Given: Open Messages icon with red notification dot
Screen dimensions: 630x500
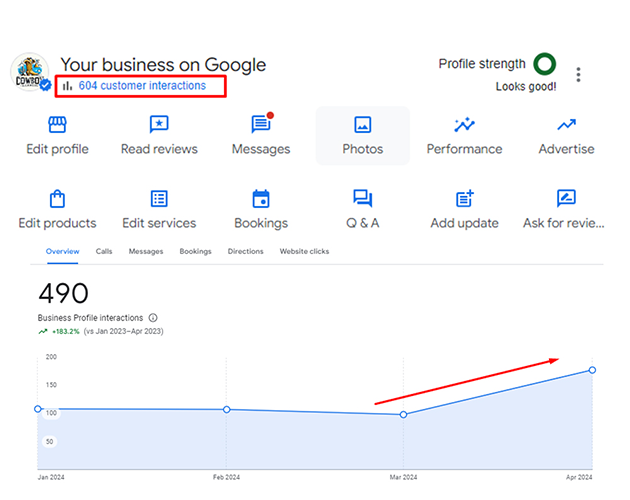Looking at the screenshot, I should (261, 125).
